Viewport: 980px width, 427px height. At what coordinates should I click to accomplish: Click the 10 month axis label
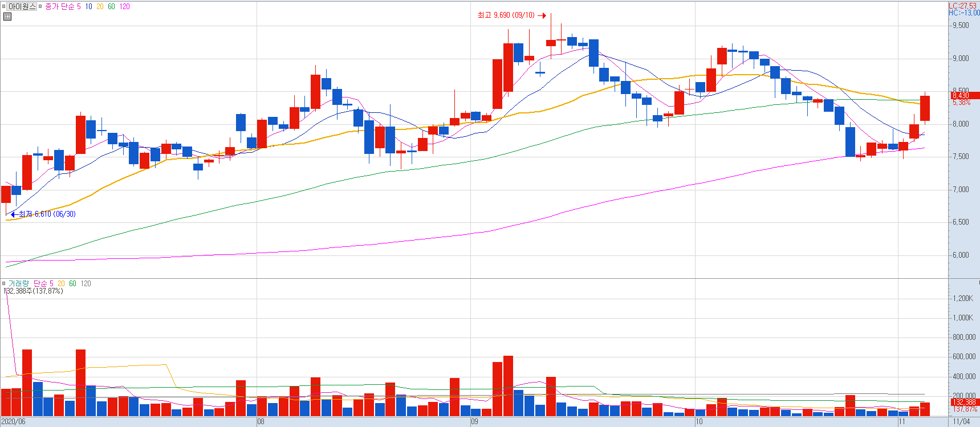point(700,422)
